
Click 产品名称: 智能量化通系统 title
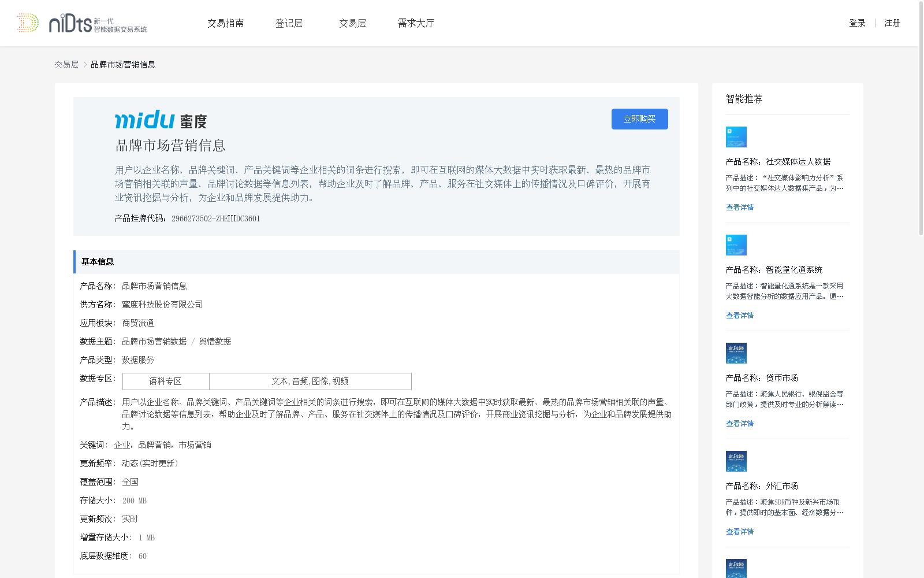[774, 270]
